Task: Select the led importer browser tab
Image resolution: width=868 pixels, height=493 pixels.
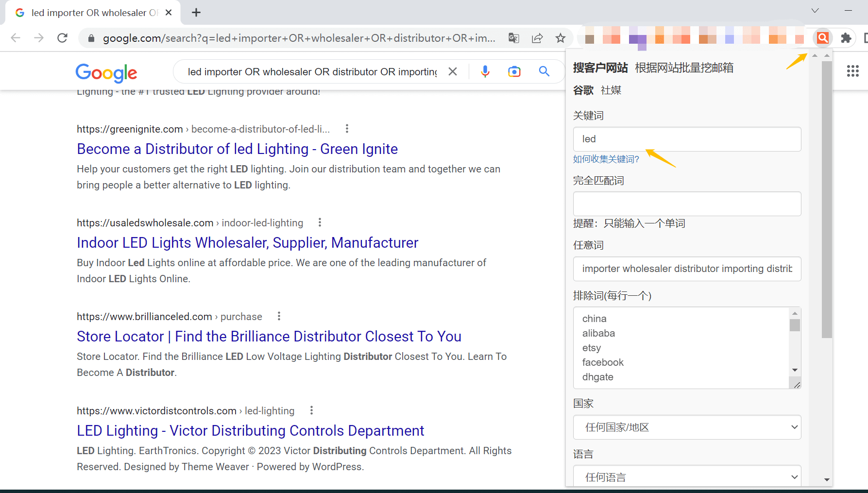Action: [92, 13]
